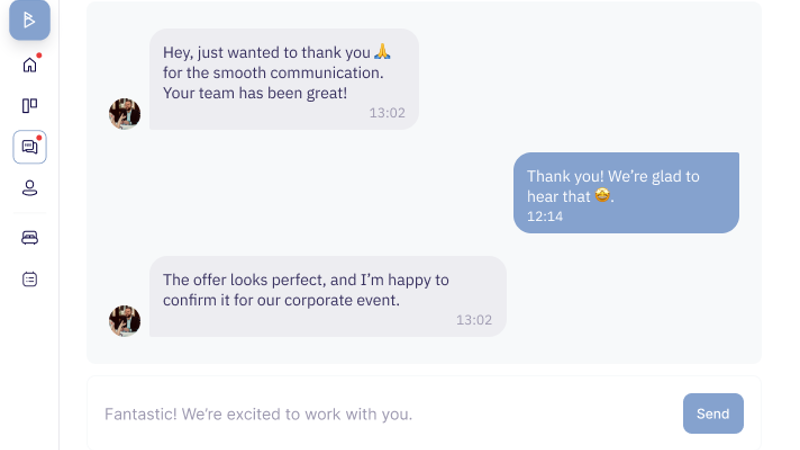Open the board view icon
800x450 pixels.
[x=30, y=105]
